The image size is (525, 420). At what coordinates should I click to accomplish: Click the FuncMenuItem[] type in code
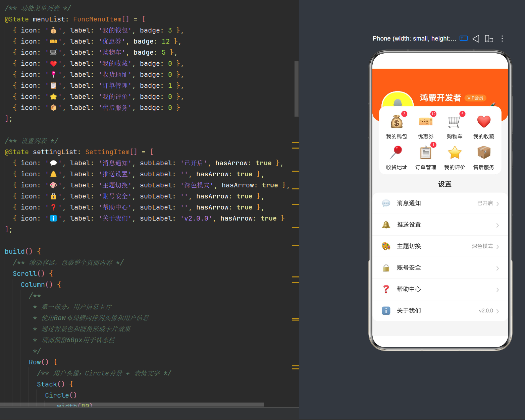(x=101, y=19)
